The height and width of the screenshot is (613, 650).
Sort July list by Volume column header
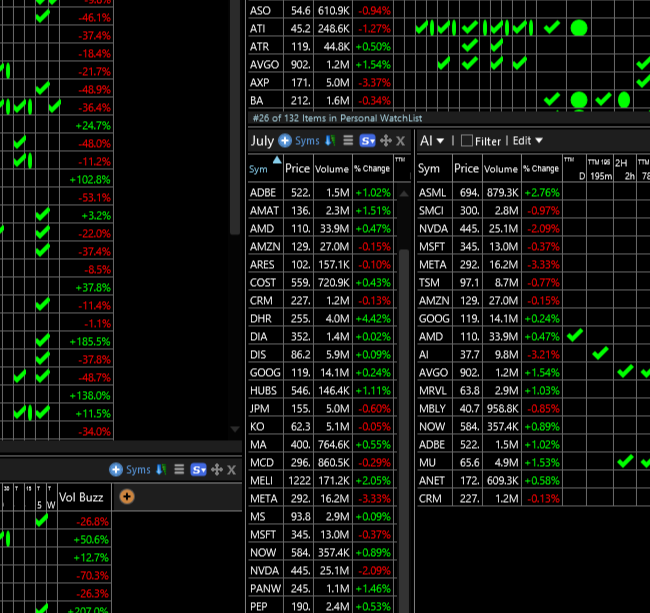click(332, 169)
